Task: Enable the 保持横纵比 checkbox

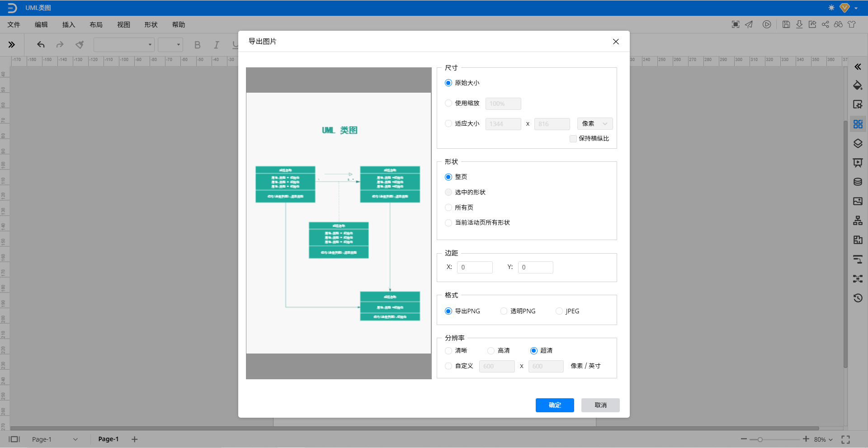Action: [x=573, y=139]
